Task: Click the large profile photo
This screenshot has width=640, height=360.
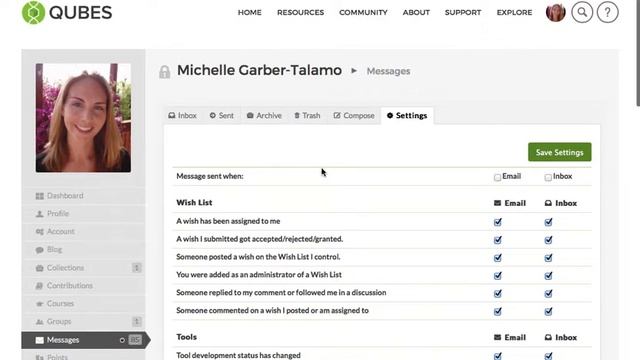Action: tap(83, 118)
